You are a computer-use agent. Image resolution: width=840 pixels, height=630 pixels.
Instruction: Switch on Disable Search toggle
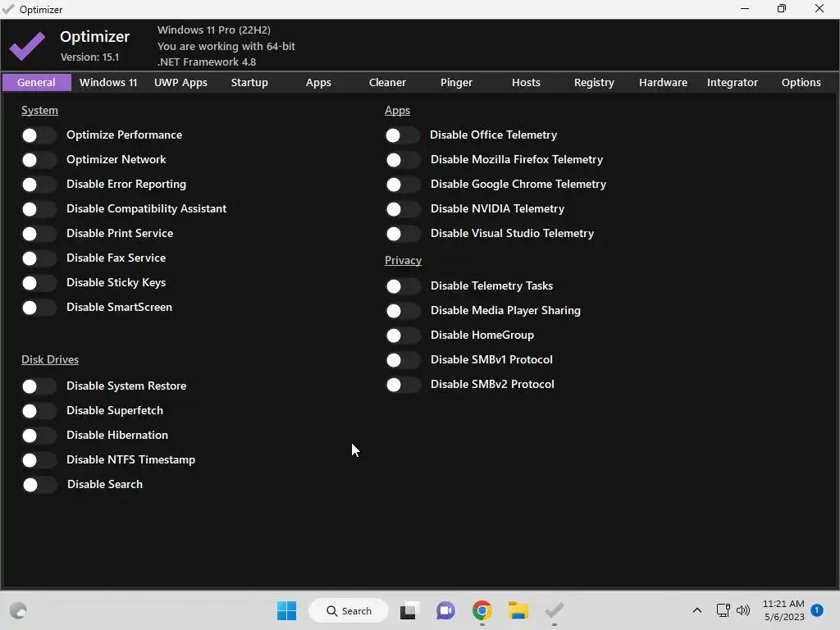(39, 485)
